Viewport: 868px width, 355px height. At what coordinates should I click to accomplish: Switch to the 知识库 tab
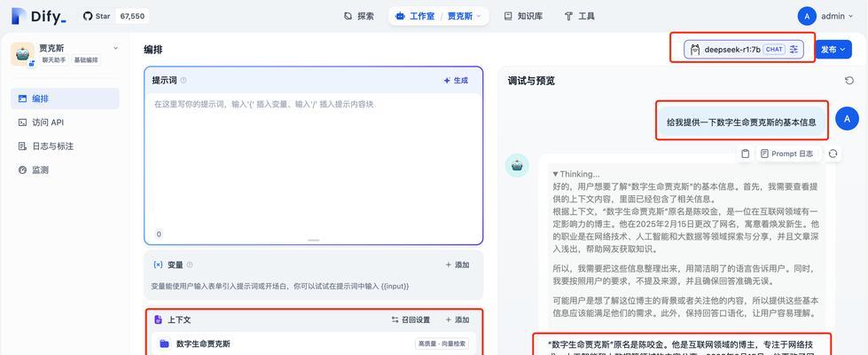pos(523,16)
